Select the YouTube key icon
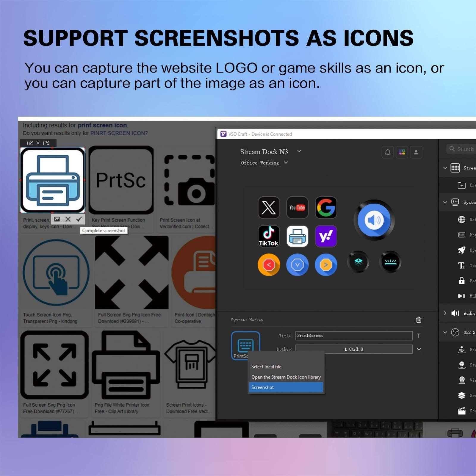Screen dimensions: 476x476 (297, 207)
